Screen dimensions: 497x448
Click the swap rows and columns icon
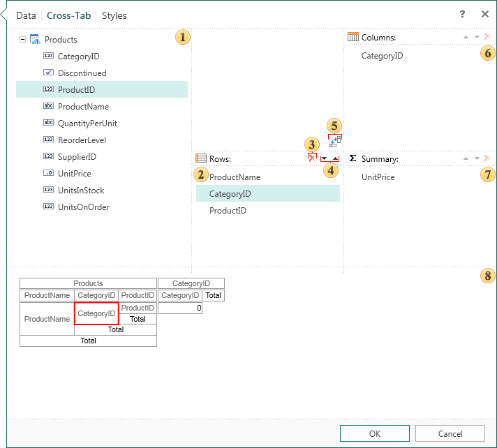click(335, 141)
